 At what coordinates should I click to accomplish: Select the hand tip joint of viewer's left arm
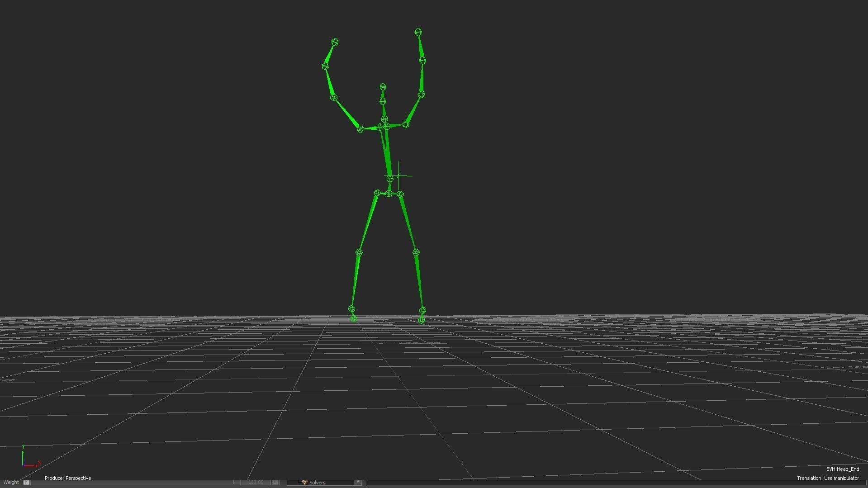(x=335, y=42)
